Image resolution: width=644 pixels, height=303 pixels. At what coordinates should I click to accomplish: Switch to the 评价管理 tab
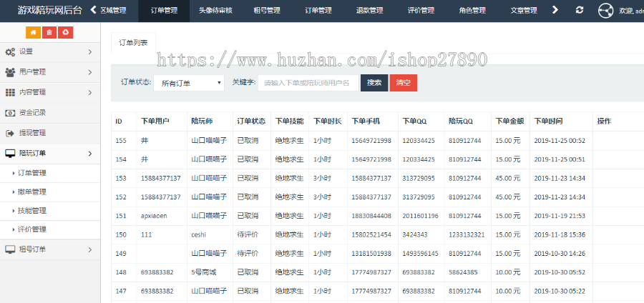[421, 11]
